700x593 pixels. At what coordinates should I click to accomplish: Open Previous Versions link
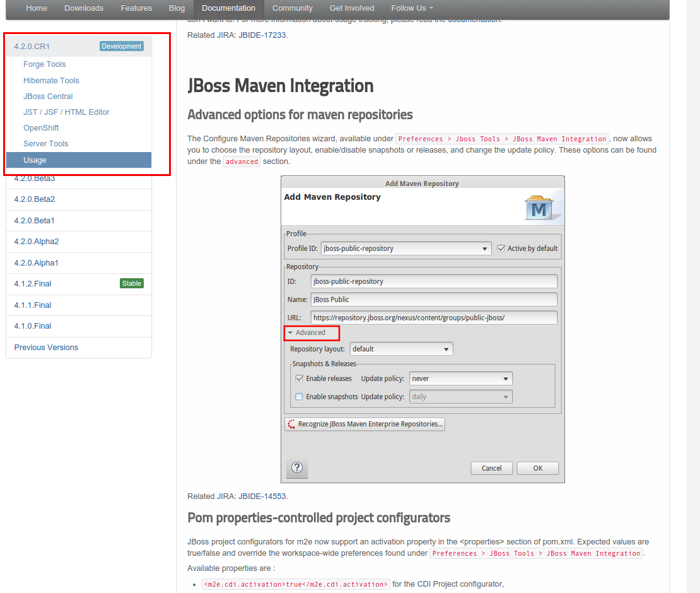pos(46,348)
